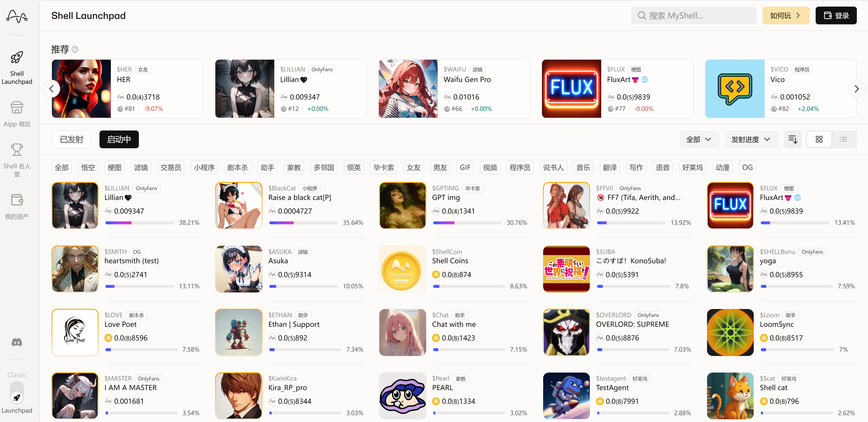Open the Discord icon in sidebar
Viewport: 868px width, 422px height.
coord(17,343)
